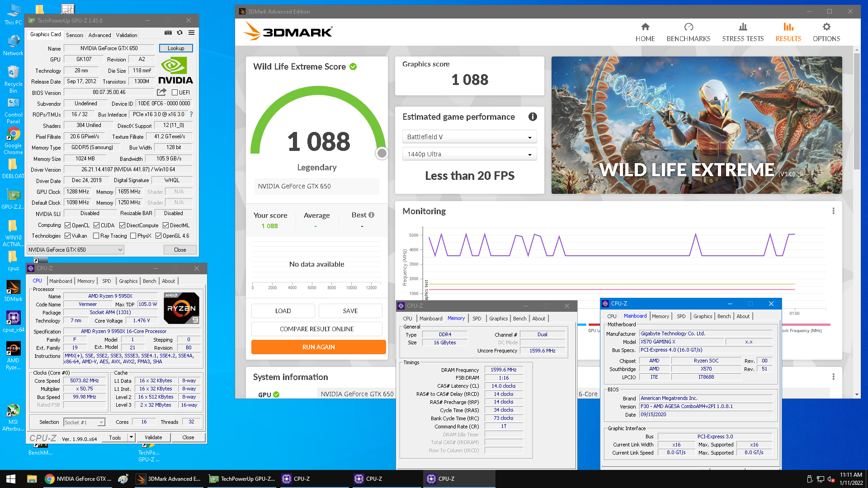Open the Mainboard tab in CPU-Z CPU window
The height and width of the screenshot is (488, 868).
click(x=61, y=281)
